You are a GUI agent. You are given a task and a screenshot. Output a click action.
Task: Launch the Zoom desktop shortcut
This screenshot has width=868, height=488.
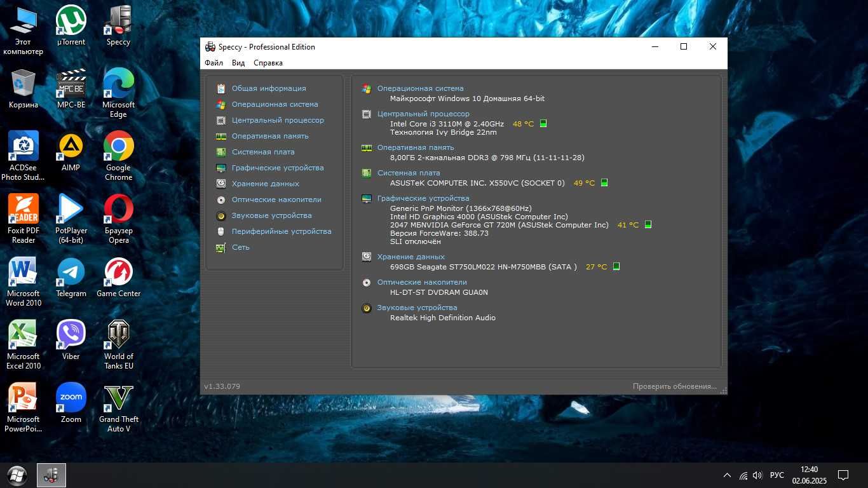pyautogui.click(x=71, y=403)
